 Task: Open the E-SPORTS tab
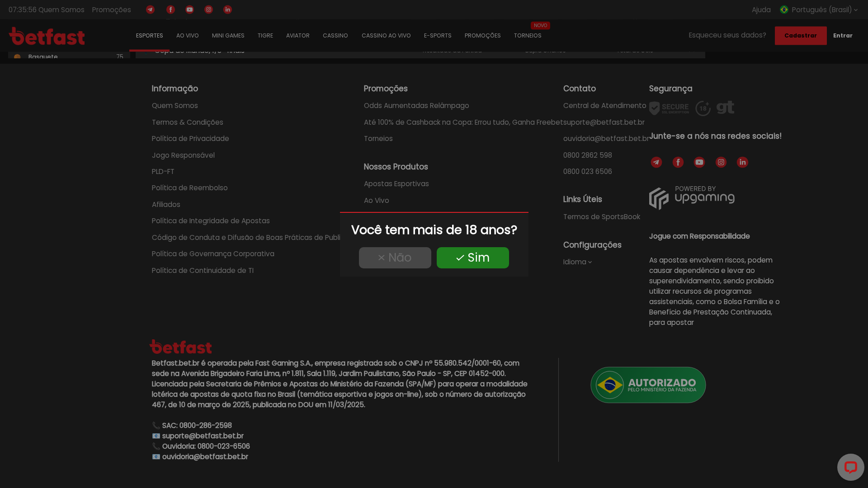[x=438, y=36]
